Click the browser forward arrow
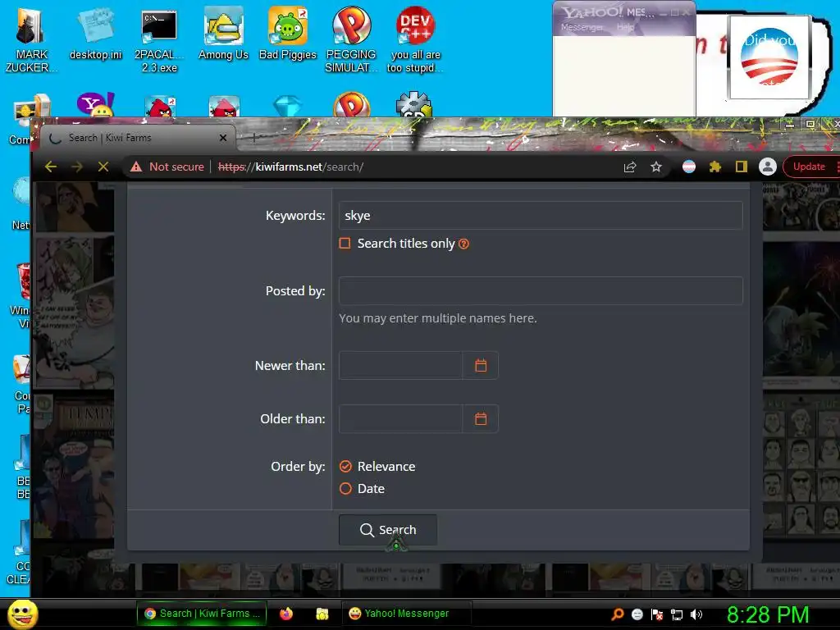This screenshot has height=630, width=840. click(x=77, y=167)
